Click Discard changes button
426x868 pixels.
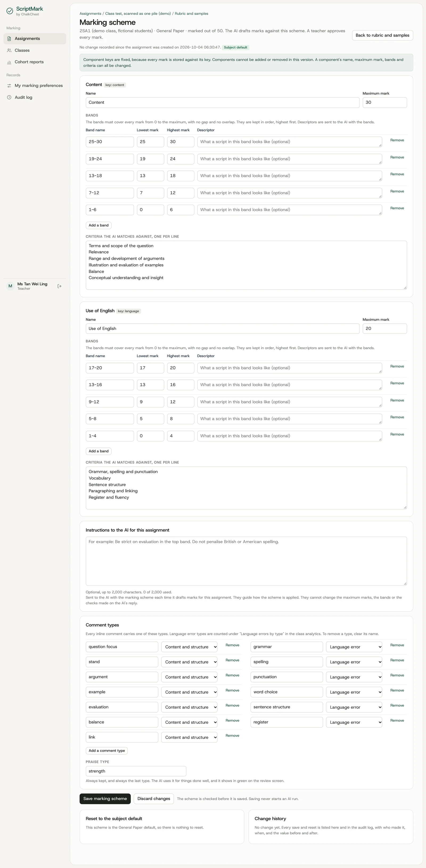154,799
